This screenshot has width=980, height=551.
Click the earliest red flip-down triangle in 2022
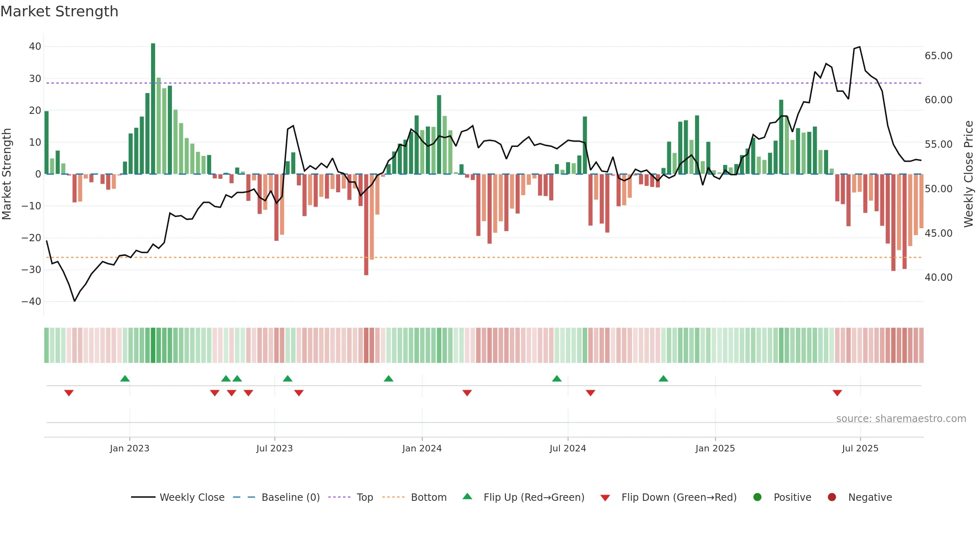pyautogui.click(x=69, y=393)
